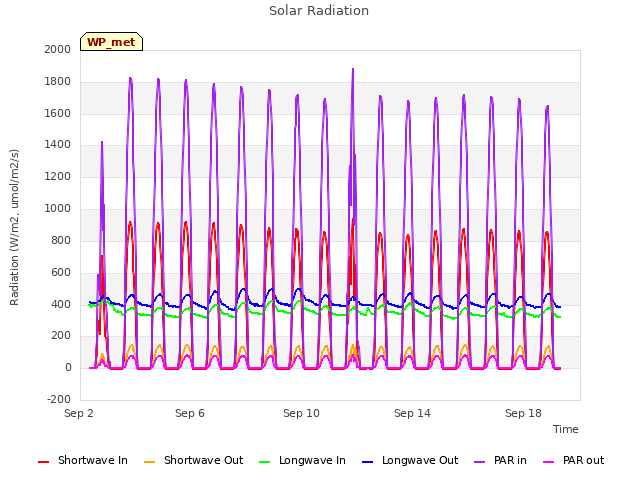Click the Radiation y-axis title
Image resolution: width=640 pixels, height=480 pixels.
pyautogui.click(x=14, y=227)
